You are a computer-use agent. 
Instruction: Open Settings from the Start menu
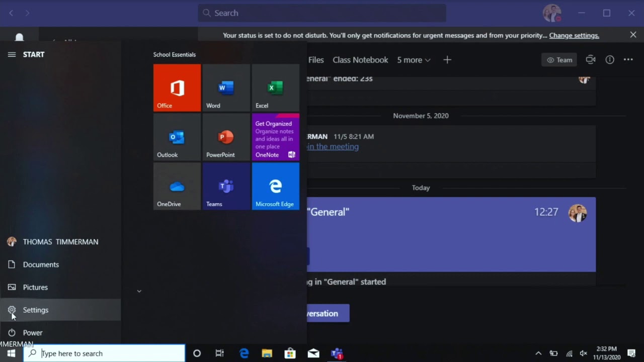pos(60,310)
